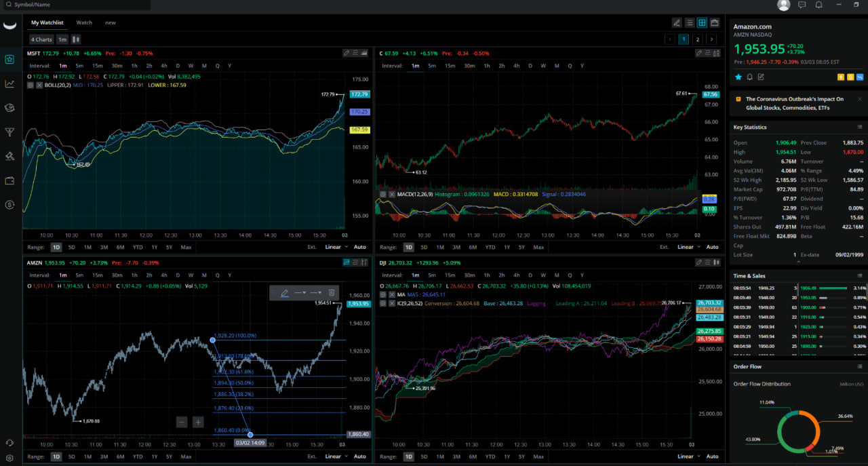Select the 15m interval on the MSFT chart
868x466 pixels.
coord(97,66)
